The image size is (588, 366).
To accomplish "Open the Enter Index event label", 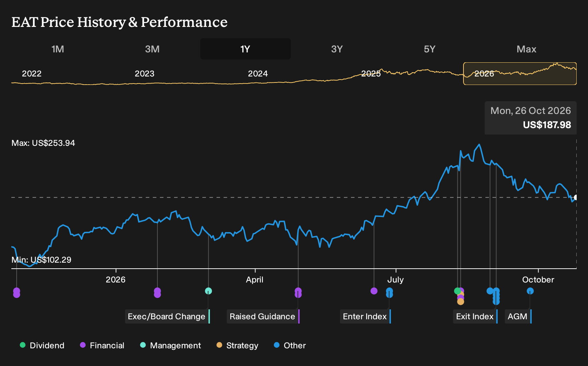I will click(x=365, y=316).
